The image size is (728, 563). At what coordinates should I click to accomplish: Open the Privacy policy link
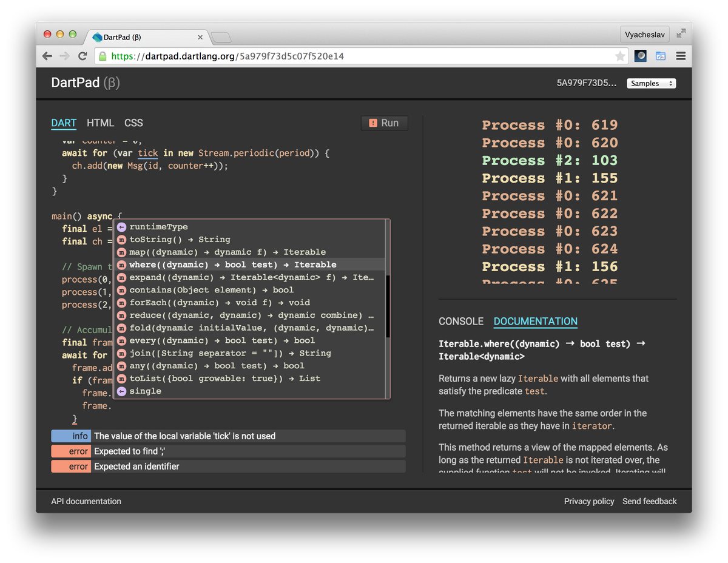(x=589, y=502)
